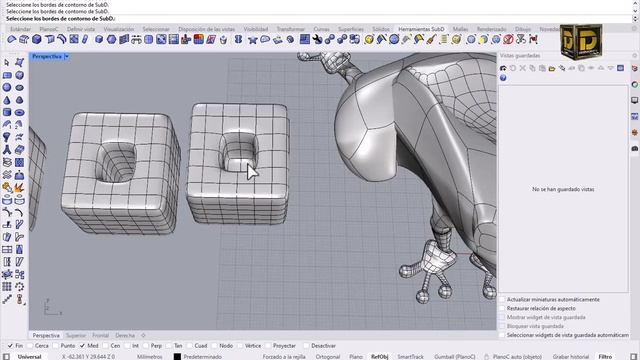This screenshot has height=360, width=640.
Task: Toggle SmartTrack in status bar
Action: click(x=411, y=357)
